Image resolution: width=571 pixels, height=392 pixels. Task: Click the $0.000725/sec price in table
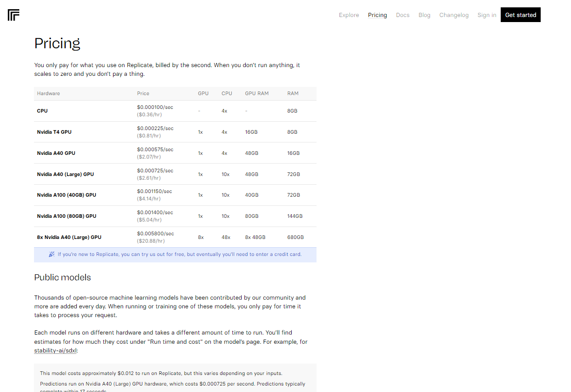coord(155,170)
